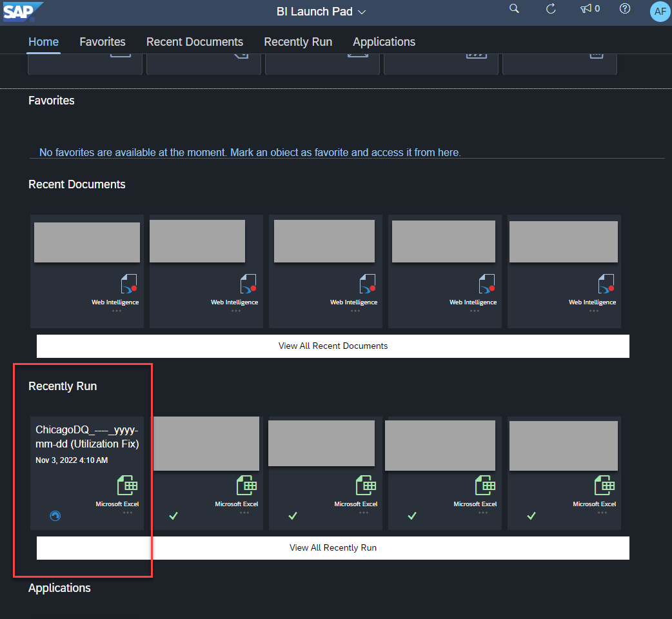The height and width of the screenshot is (619, 672).
Task: Click the Recent Documents section heading
Action: 77,184
